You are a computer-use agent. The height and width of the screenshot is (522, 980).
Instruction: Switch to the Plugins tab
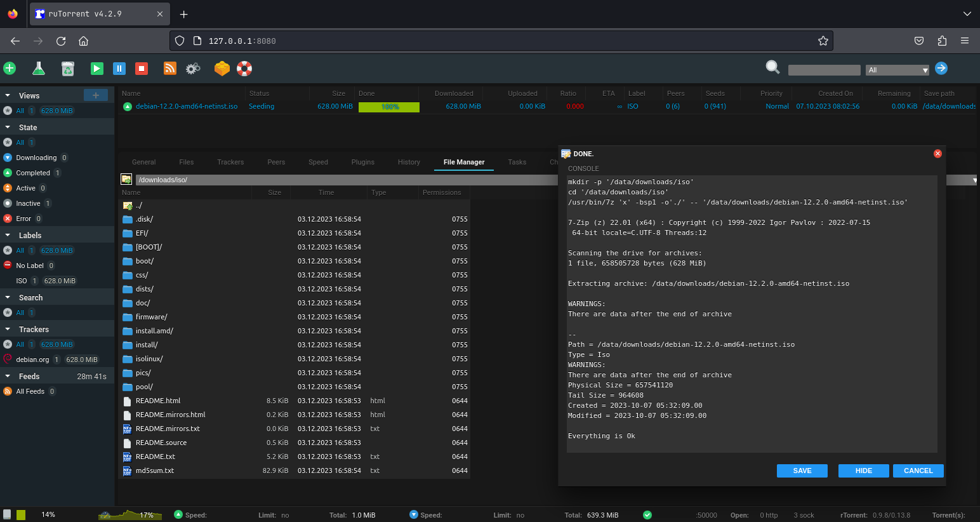tap(363, 162)
